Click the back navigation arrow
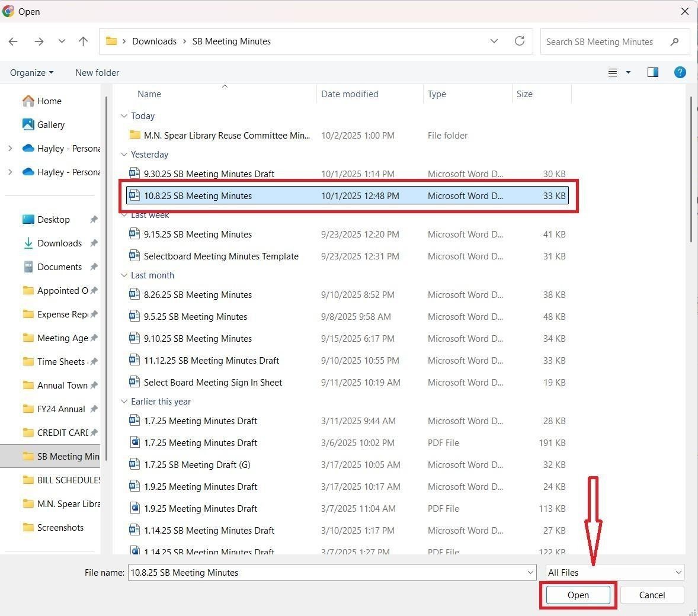The height and width of the screenshot is (616, 698). 13,41
